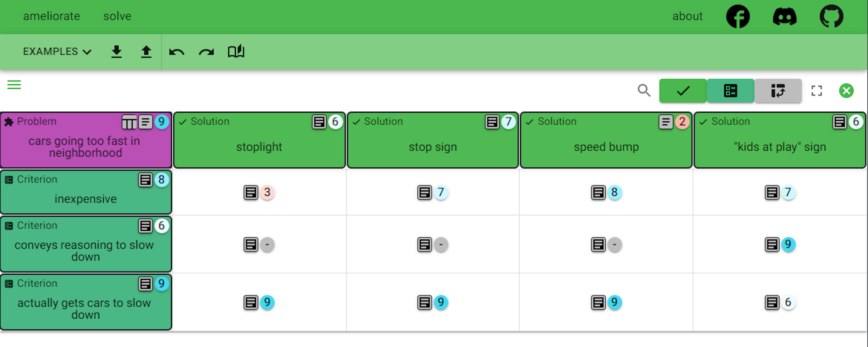
Task: Click the 'solve' tab in navbar
Action: point(116,16)
